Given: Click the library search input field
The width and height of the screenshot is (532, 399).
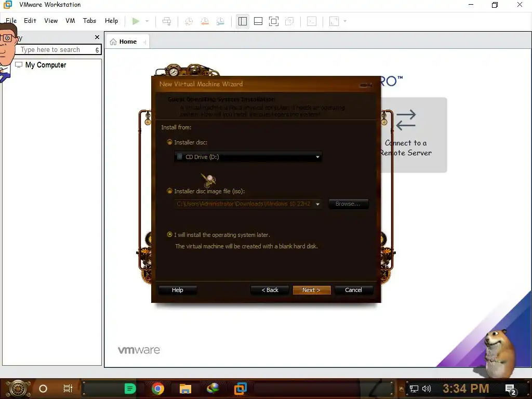Looking at the screenshot, I should pos(55,50).
